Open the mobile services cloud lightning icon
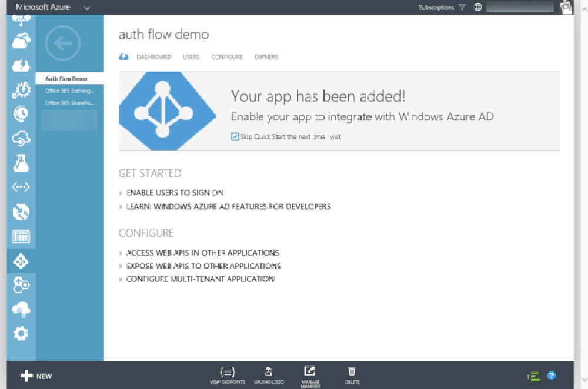 click(21, 65)
